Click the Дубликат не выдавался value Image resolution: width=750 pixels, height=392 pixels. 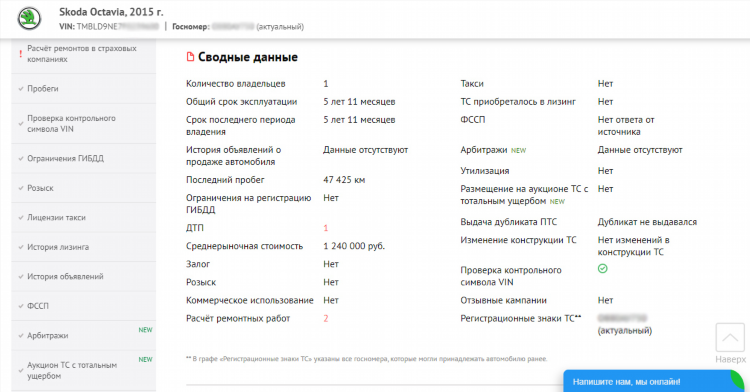pos(647,222)
